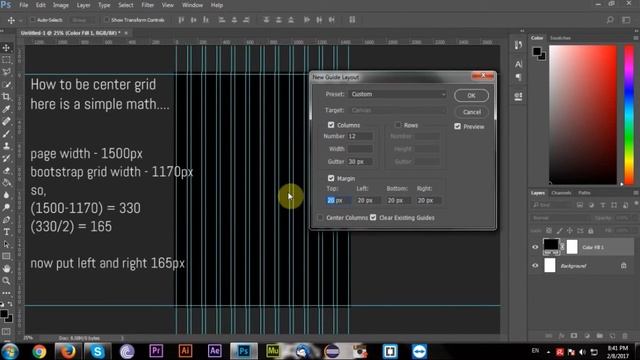
Task: Select the Quick Selection tool
Action: pyautogui.click(x=6, y=84)
